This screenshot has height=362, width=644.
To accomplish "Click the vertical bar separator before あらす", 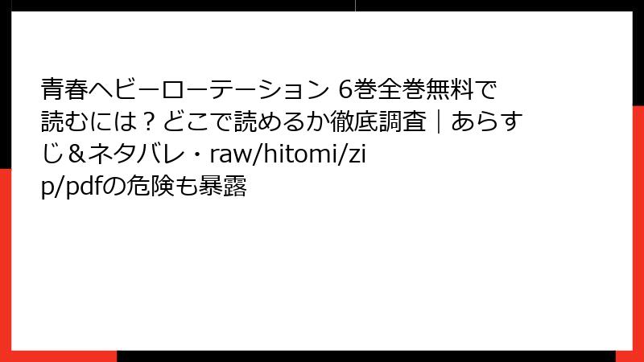I will pos(439,122).
